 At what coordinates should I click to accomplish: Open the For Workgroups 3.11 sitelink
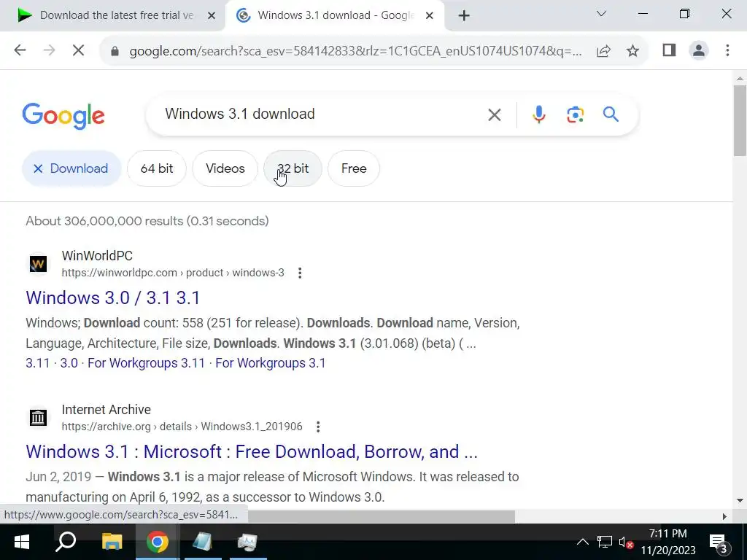coord(146,363)
